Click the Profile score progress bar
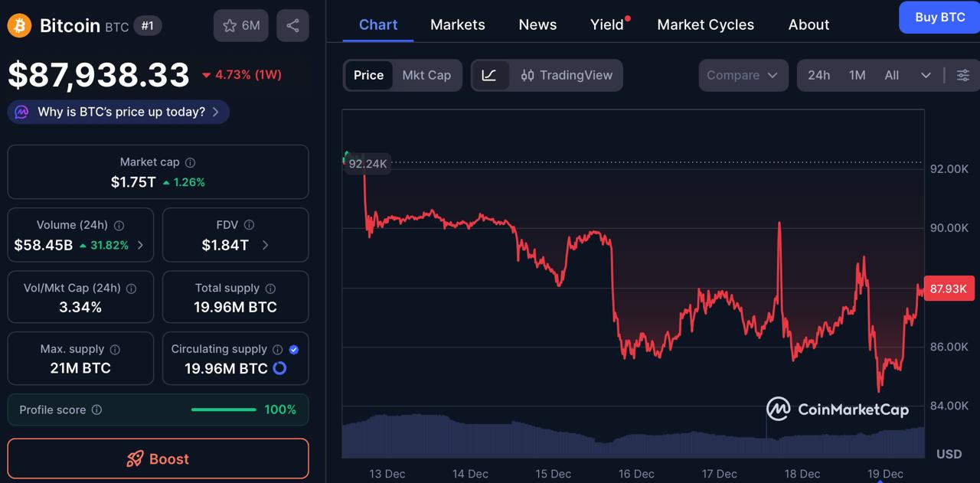This screenshot has width=980, height=483. tap(223, 410)
